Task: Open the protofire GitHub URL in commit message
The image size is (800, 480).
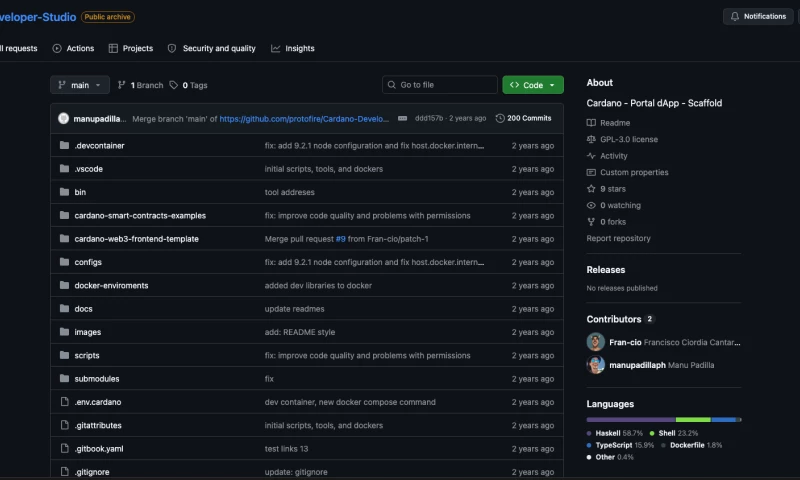Action: click(304, 119)
